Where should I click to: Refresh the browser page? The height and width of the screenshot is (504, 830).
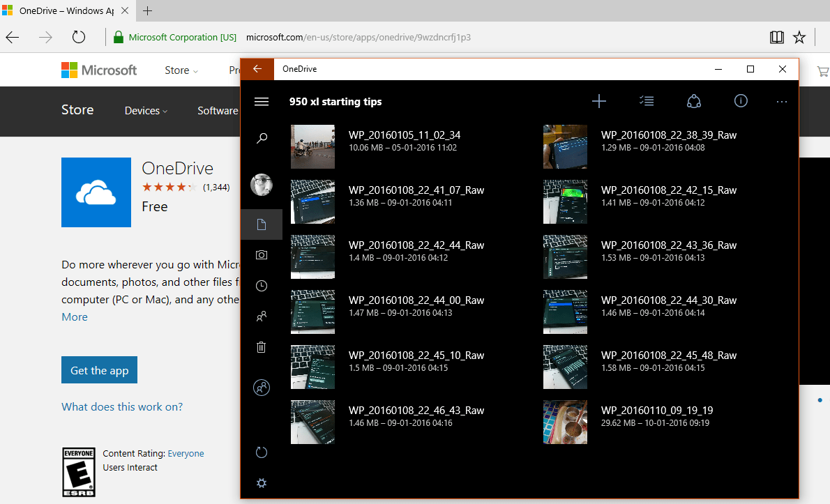point(79,37)
